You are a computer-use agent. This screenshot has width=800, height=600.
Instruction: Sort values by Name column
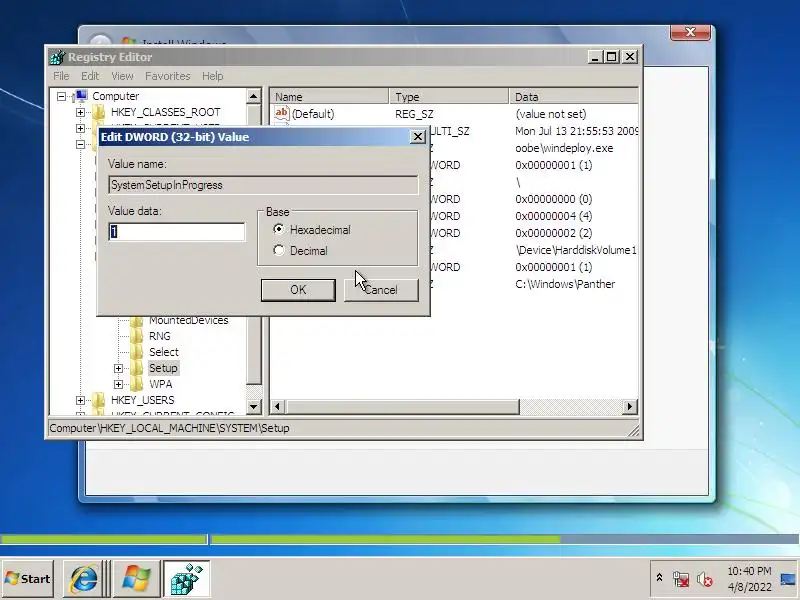pos(330,96)
